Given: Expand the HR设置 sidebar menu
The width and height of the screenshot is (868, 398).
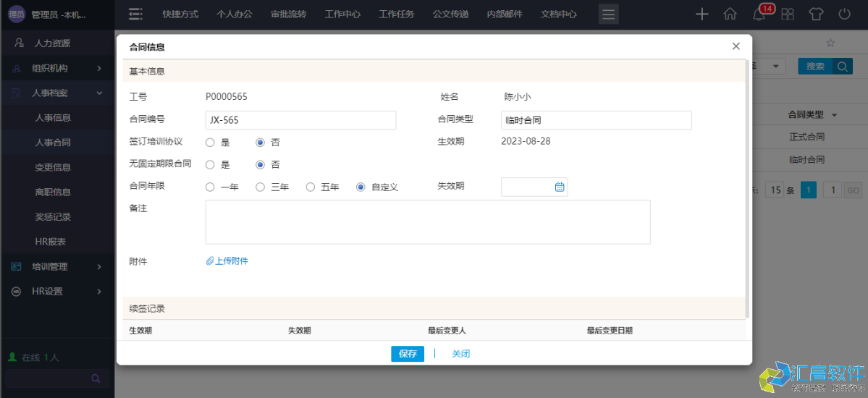Looking at the screenshot, I should (x=56, y=291).
